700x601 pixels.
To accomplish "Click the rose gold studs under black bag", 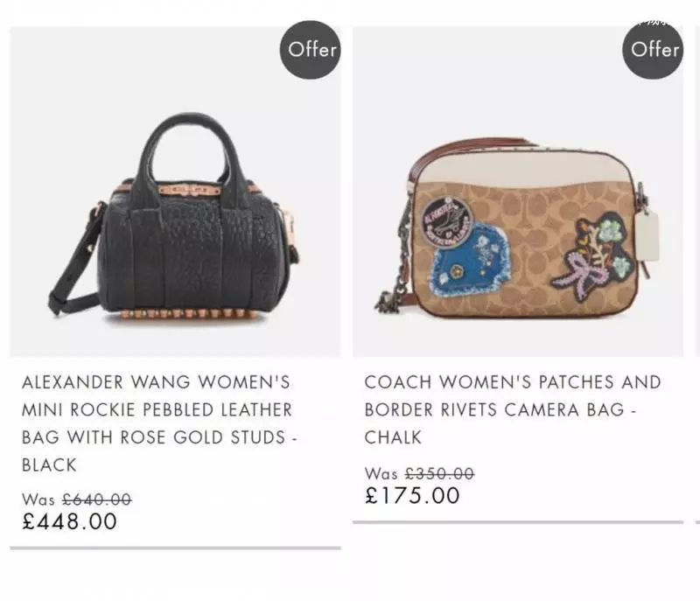I will [x=187, y=314].
